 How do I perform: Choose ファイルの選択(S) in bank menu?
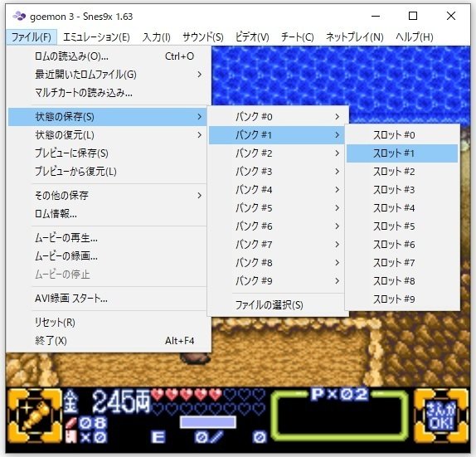coord(276,305)
